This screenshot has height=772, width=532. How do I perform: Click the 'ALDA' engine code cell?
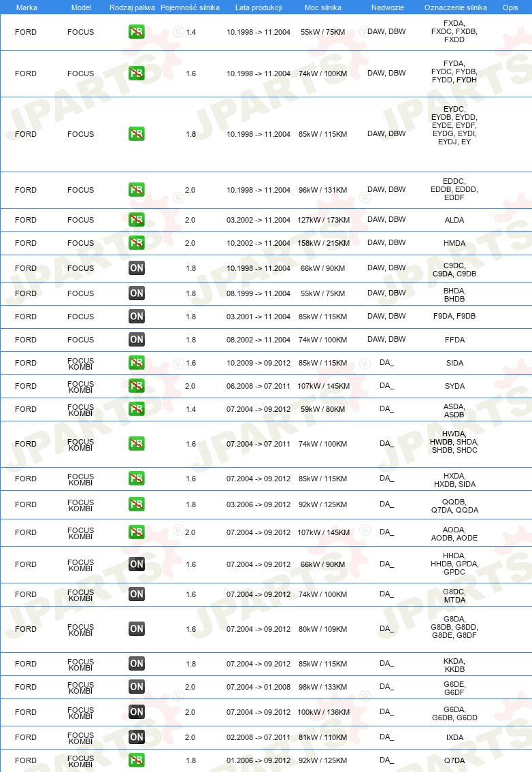(x=454, y=220)
